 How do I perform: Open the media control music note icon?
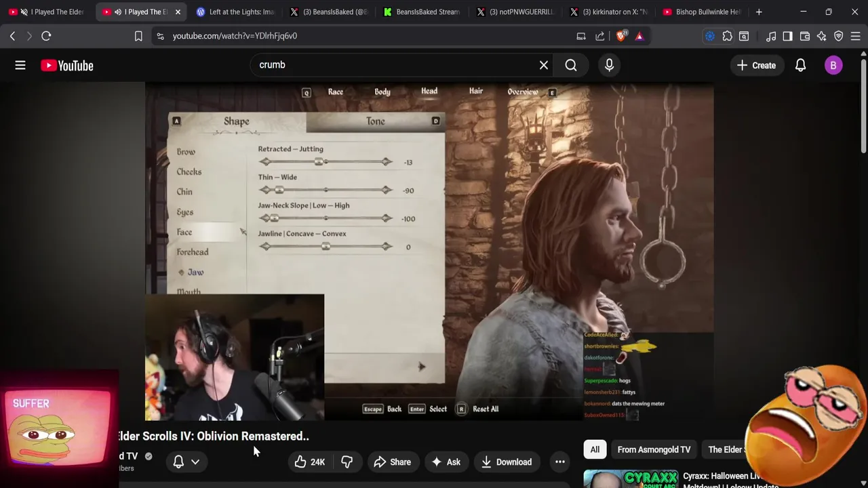771,36
